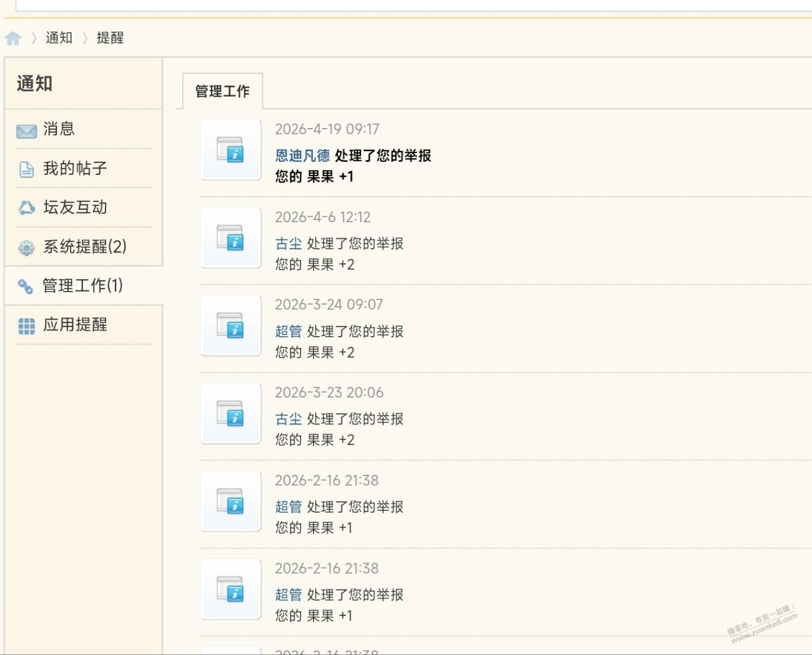Image resolution: width=812 pixels, height=655 pixels.
Task: Click 提醒 in the breadcrumb path
Action: (110, 38)
